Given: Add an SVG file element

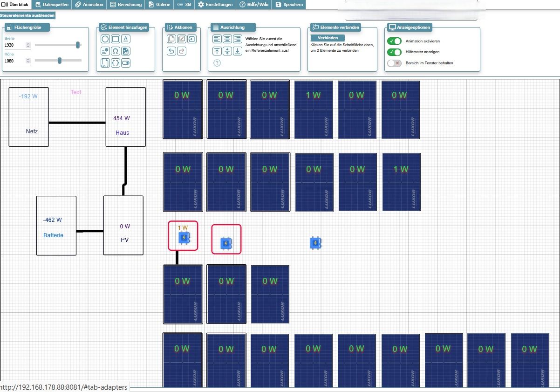Looking at the screenshot, I should pyautogui.click(x=105, y=63).
